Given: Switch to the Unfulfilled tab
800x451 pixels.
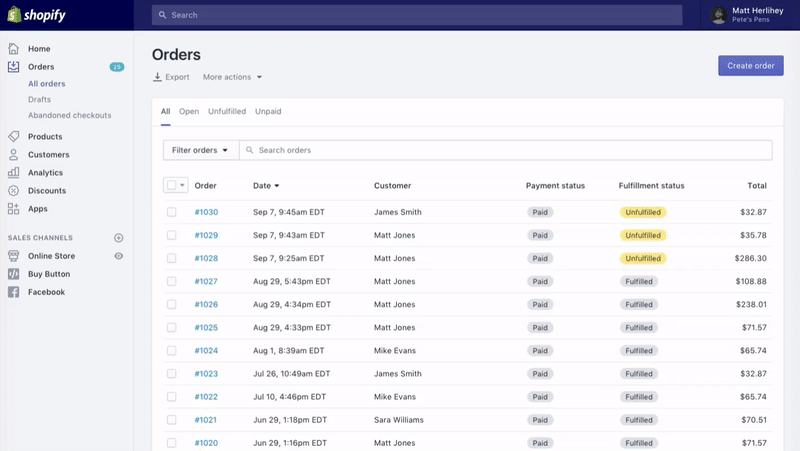Looking at the screenshot, I should pyautogui.click(x=227, y=112).
